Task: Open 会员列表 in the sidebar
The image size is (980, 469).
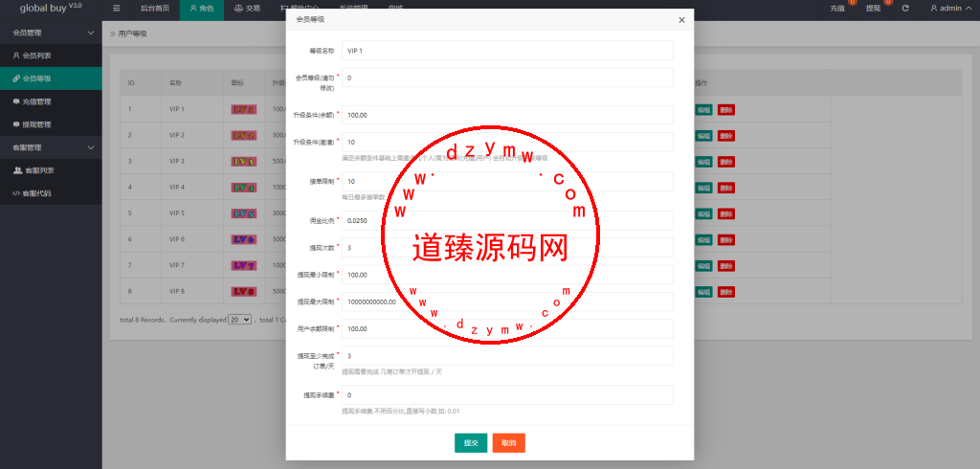Action: [x=51, y=56]
